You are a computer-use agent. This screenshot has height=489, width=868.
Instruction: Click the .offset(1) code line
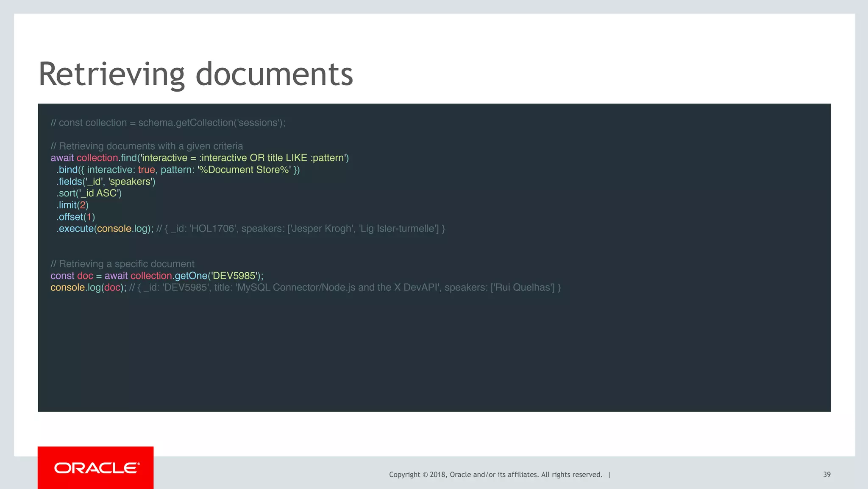pos(75,217)
